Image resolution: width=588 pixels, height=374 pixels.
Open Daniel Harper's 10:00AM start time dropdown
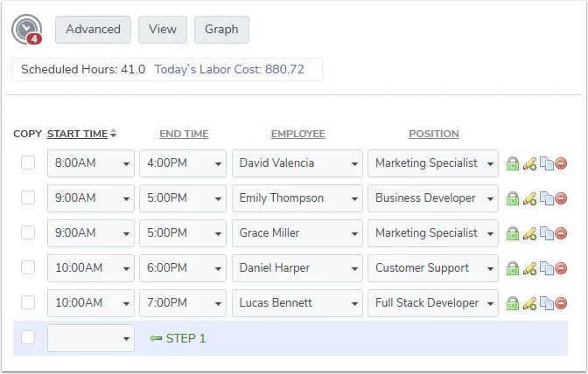tap(91, 268)
